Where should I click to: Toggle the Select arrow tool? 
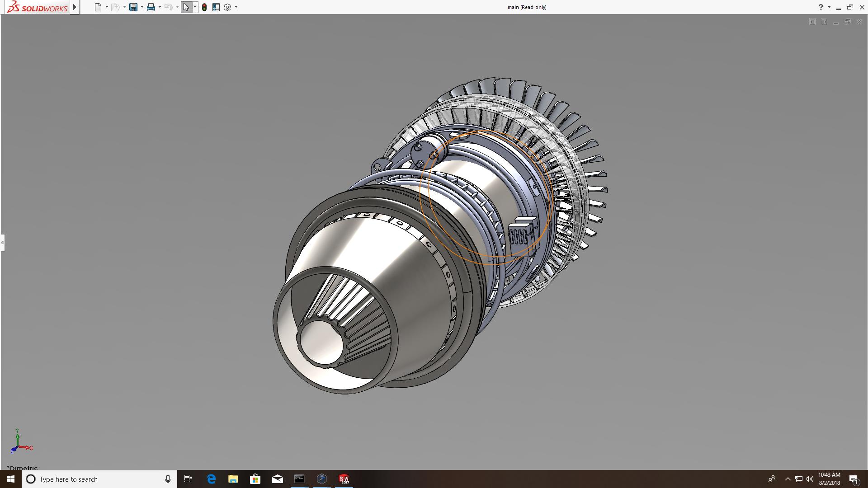pos(186,7)
